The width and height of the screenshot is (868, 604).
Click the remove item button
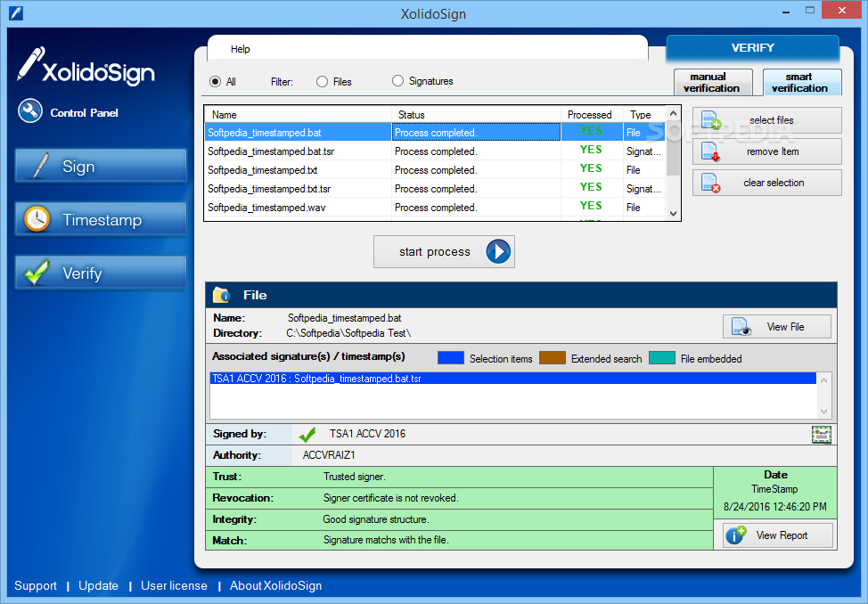[767, 151]
